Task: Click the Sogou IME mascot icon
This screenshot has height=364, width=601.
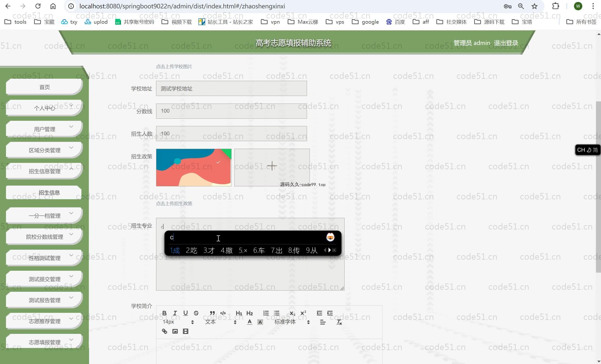Action: 330,237
